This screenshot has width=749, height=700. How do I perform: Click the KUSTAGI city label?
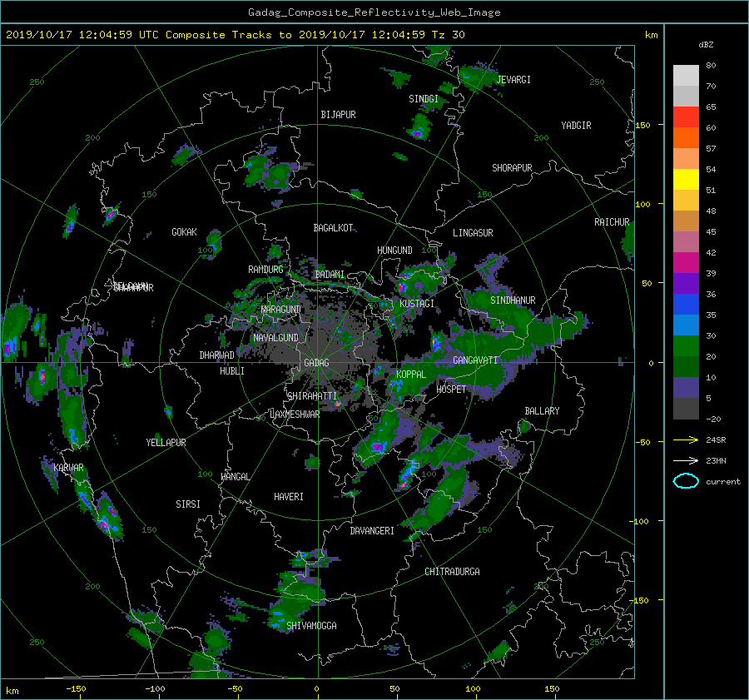(417, 304)
